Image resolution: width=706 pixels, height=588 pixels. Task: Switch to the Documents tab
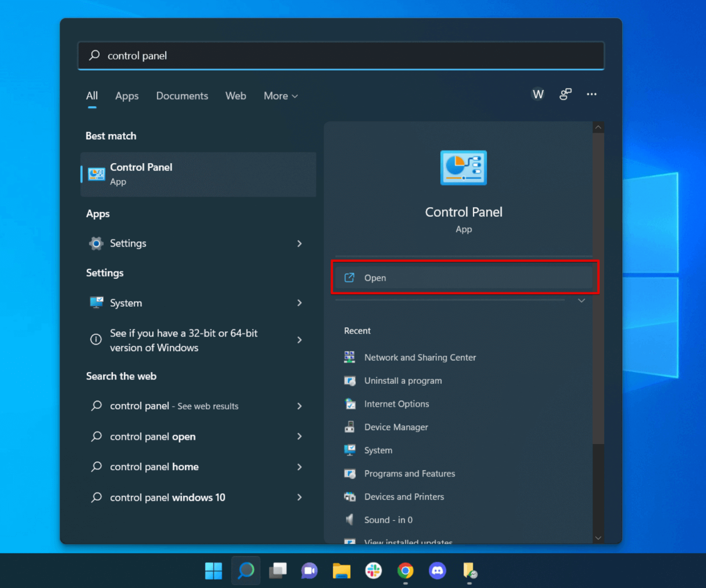182,96
